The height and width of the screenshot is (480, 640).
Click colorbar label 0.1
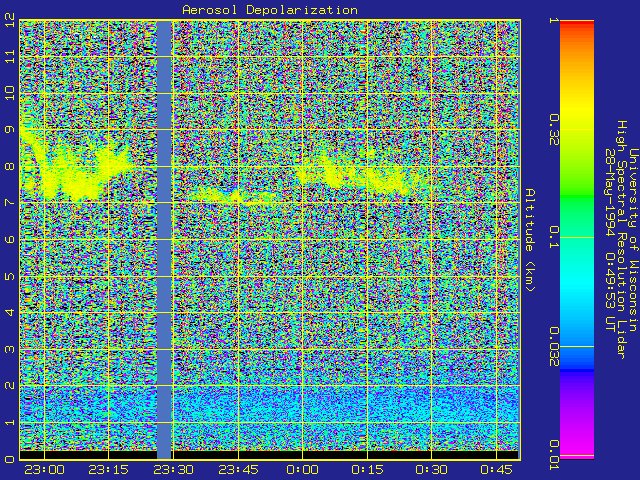pos(554,237)
